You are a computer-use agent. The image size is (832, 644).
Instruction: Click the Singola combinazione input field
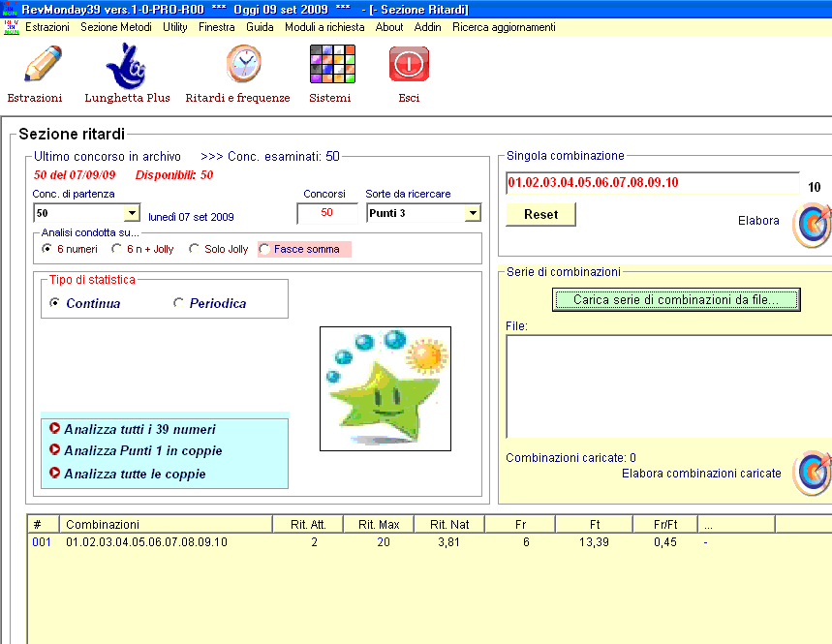(653, 183)
